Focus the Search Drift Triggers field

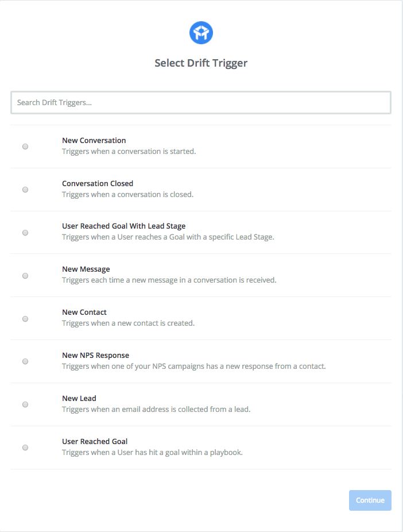(201, 102)
